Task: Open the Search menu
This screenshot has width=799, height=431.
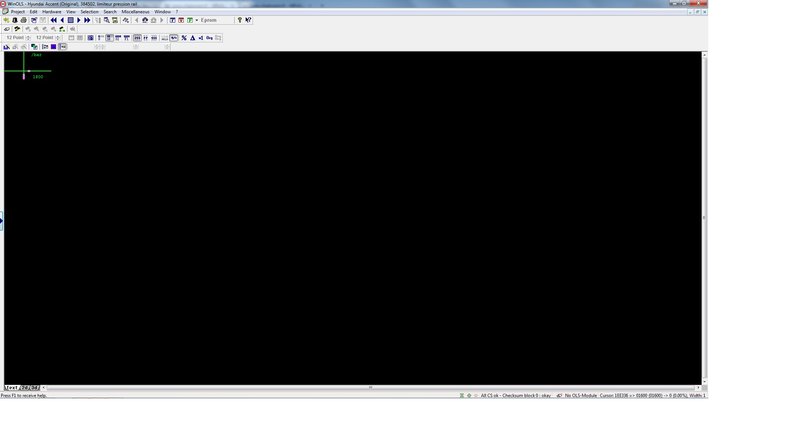Action: click(110, 11)
